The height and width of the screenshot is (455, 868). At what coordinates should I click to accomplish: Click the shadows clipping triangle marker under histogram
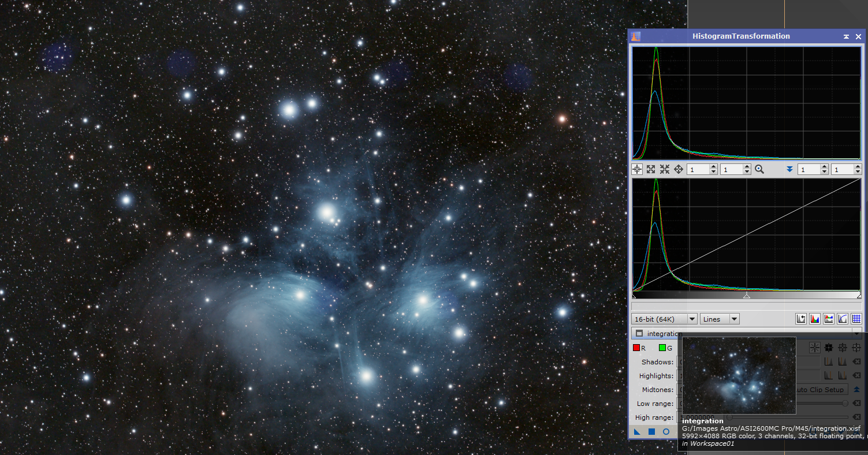(x=634, y=296)
